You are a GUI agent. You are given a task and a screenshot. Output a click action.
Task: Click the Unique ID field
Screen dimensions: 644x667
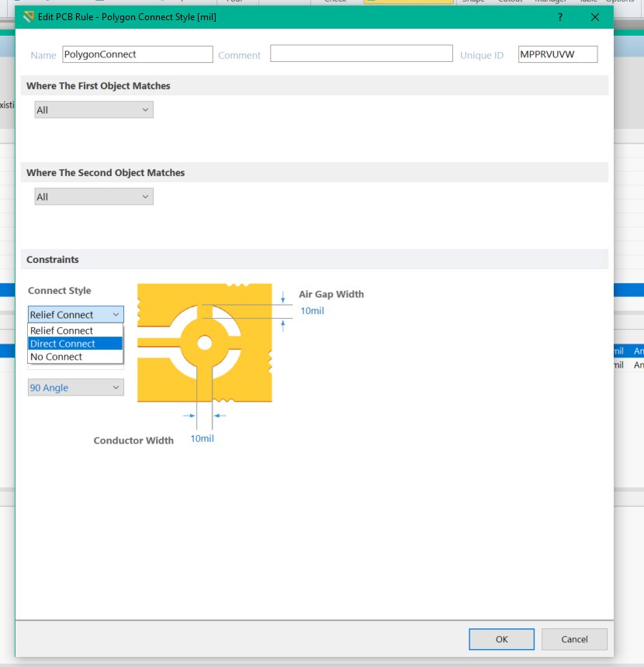point(557,54)
